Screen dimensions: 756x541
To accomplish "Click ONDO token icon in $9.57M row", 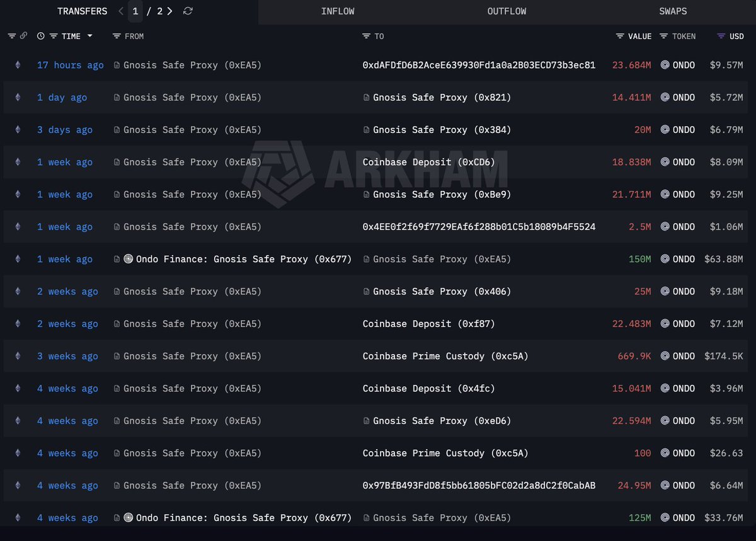I will coord(665,65).
